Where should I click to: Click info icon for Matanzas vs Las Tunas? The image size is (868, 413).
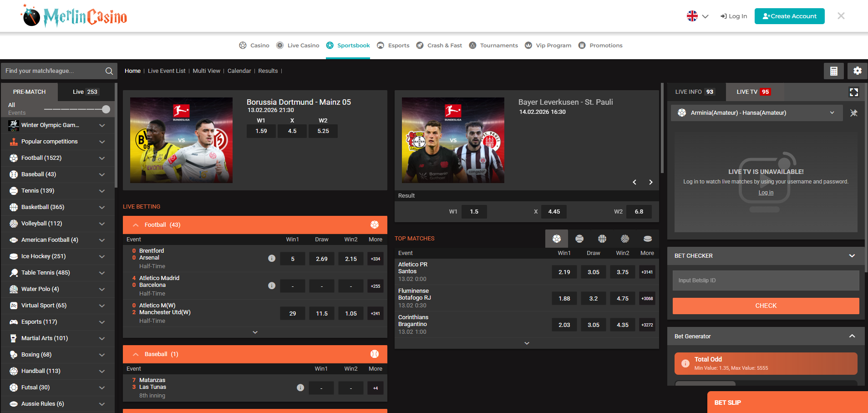pos(300,388)
